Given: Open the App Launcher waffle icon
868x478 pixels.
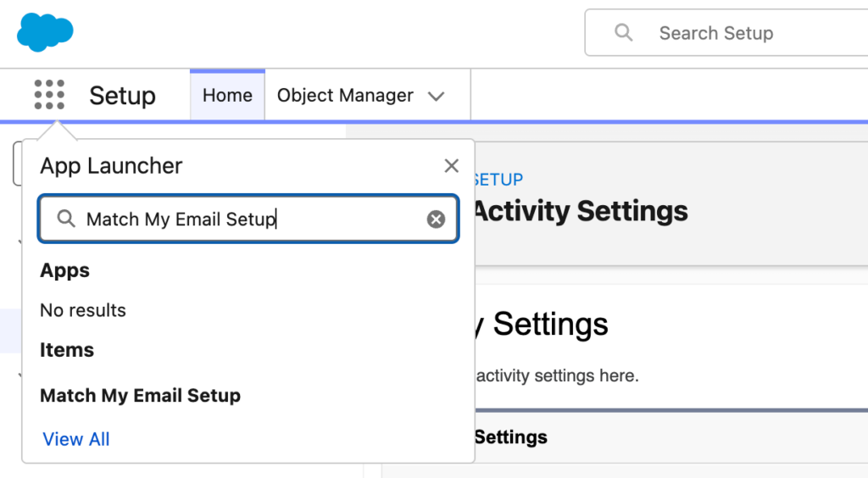Looking at the screenshot, I should pyautogui.click(x=49, y=95).
